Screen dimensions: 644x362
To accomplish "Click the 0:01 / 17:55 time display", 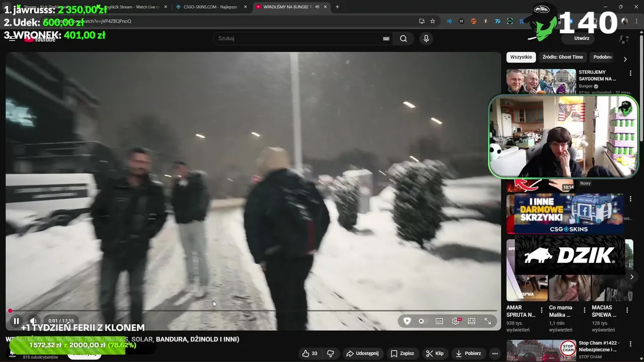I will [x=61, y=321].
